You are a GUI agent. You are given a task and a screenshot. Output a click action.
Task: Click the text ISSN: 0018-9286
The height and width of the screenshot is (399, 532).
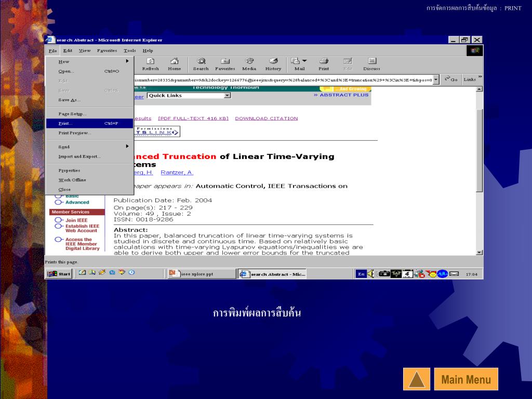(x=143, y=220)
